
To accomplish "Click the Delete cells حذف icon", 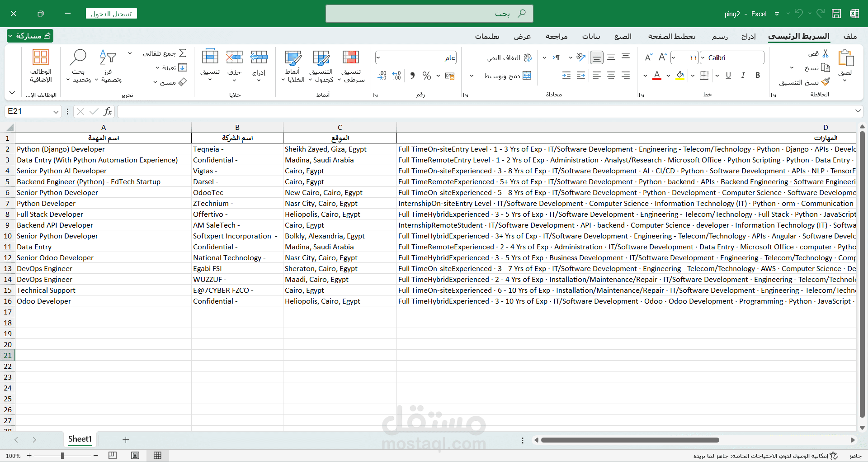I will point(234,57).
